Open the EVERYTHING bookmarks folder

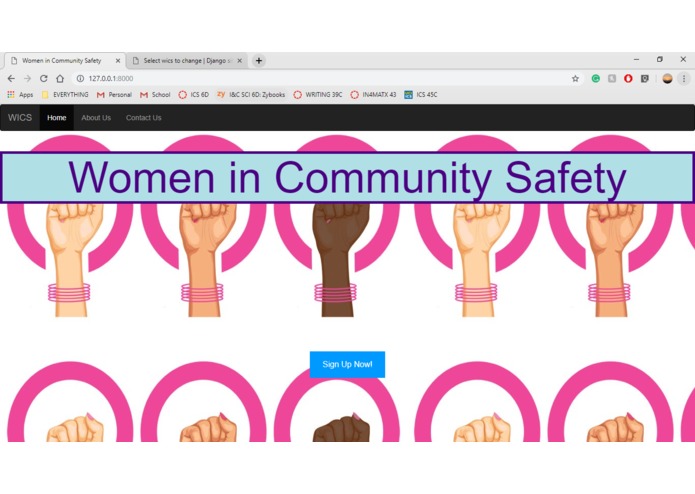[65, 94]
